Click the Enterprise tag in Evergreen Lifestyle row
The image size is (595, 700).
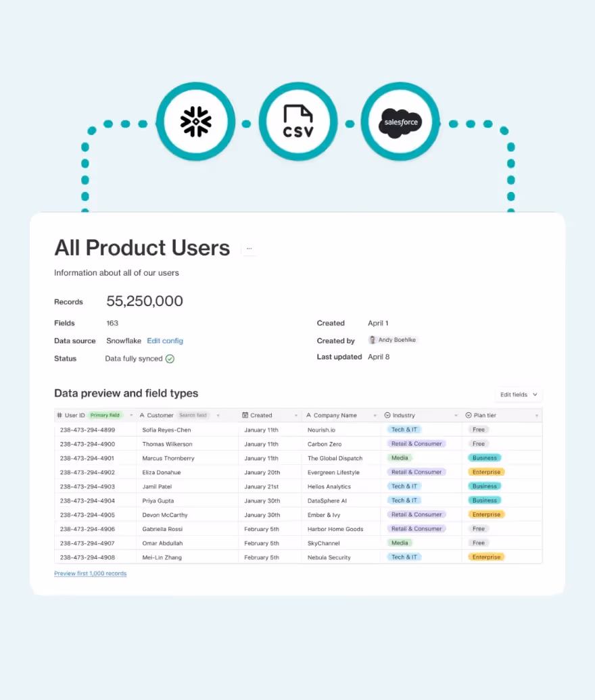point(486,472)
